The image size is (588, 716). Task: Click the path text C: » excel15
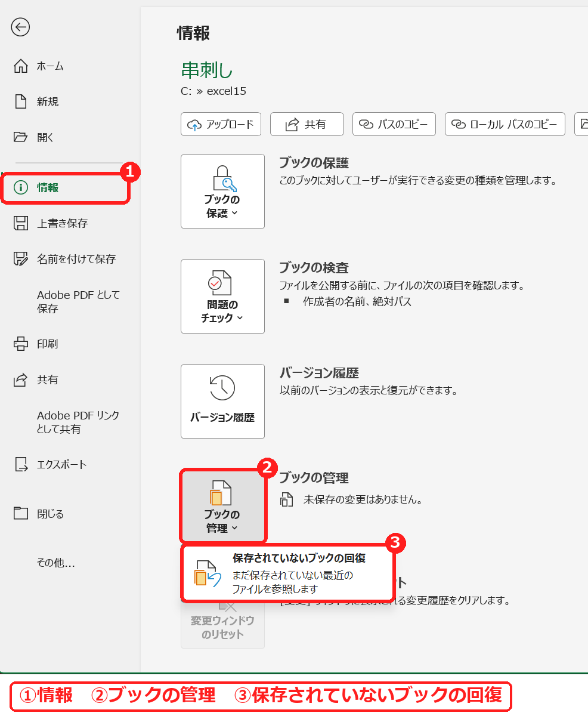[213, 91]
